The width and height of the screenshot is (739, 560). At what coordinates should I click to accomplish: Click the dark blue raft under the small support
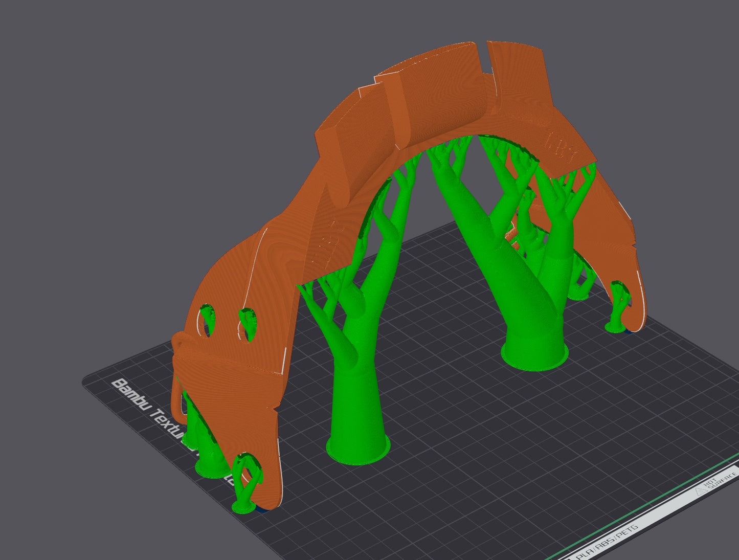pos(261,509)
